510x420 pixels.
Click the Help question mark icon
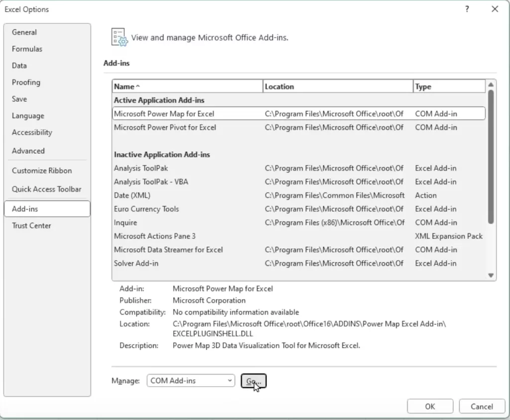[x=467, y=9]
